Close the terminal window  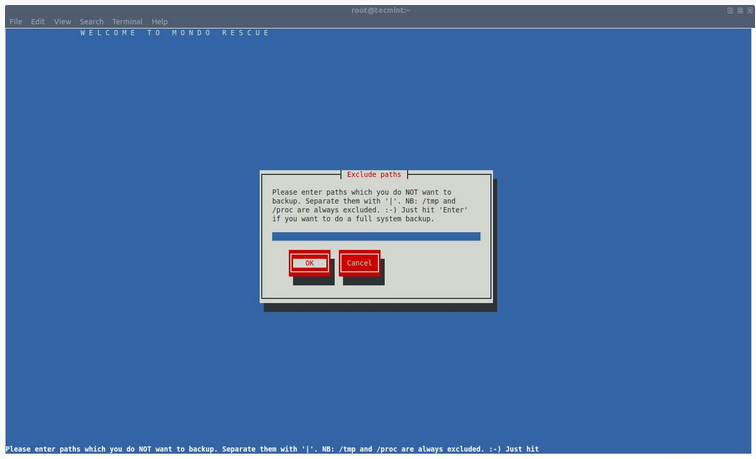click(748, 9)
